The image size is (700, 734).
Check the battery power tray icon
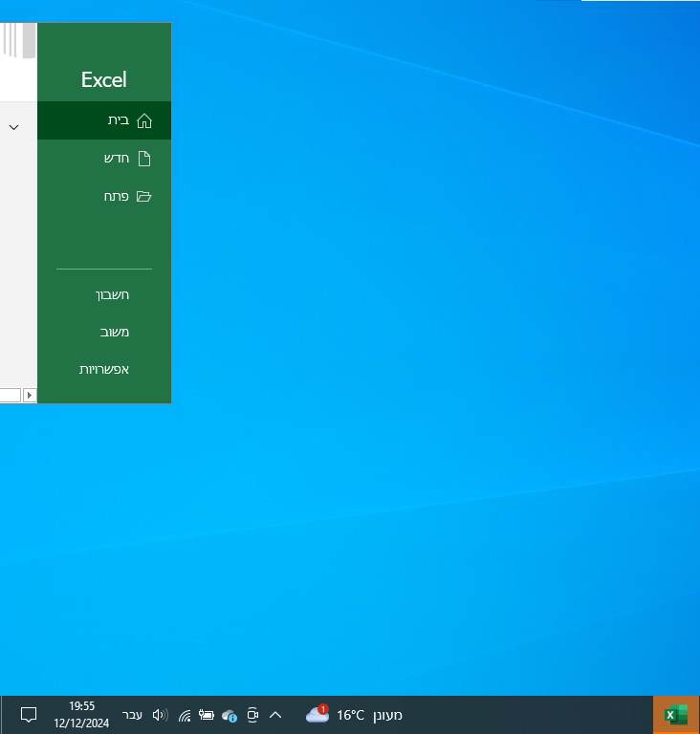[207, 715]
